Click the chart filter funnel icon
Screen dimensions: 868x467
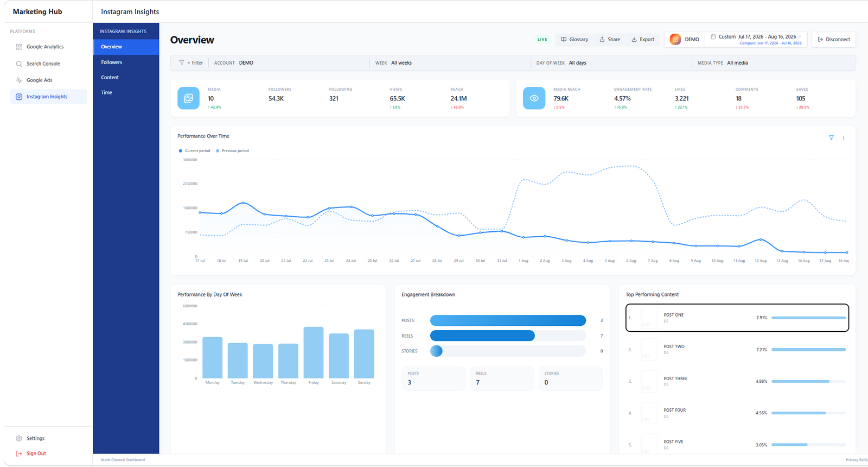click(x=831, y=138)
